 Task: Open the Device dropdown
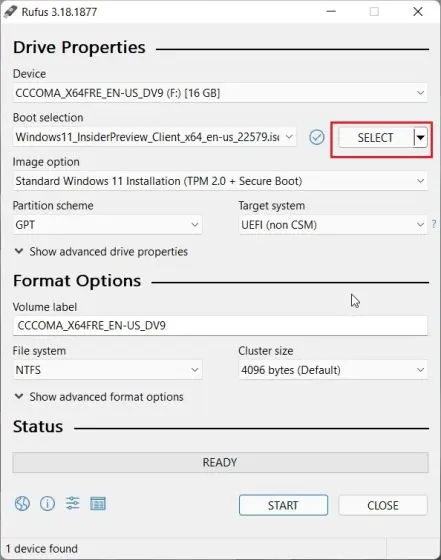click(x=220, y=93)
